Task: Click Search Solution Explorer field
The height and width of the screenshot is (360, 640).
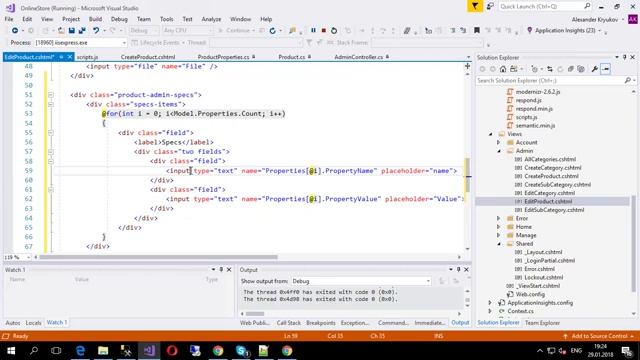Action: [550, 80]
